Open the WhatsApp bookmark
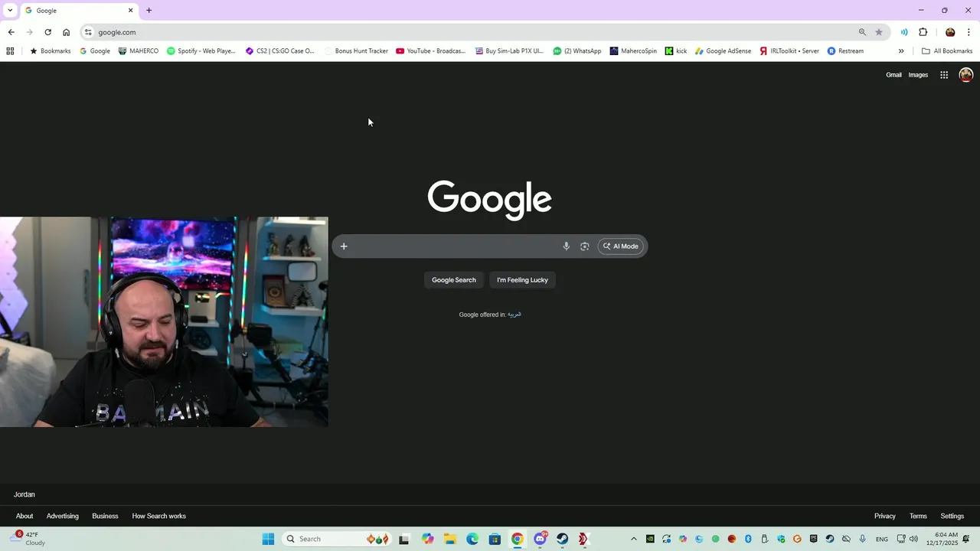980x551 pixels. point(577,51)
